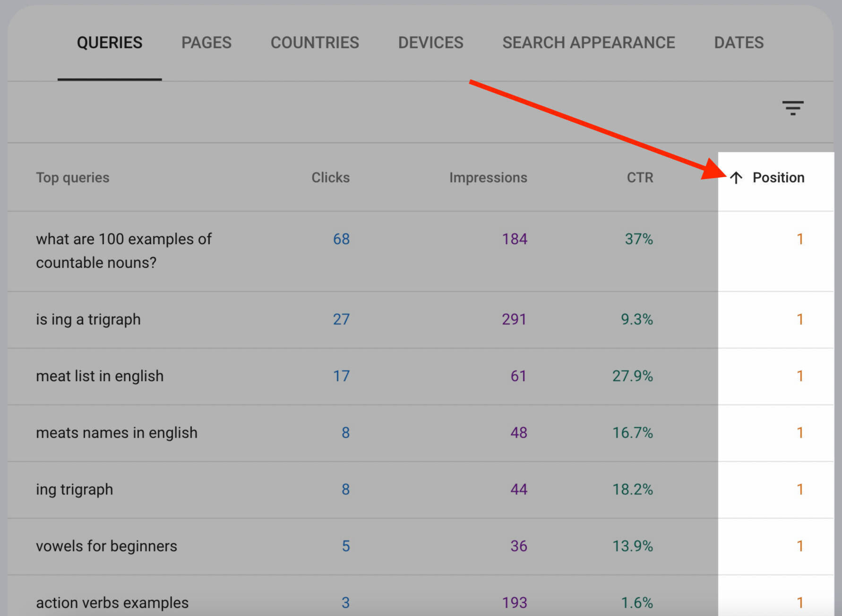The image size is (842, 616).
Task: Click the 3 clicks value
Action: click(346, 603)
